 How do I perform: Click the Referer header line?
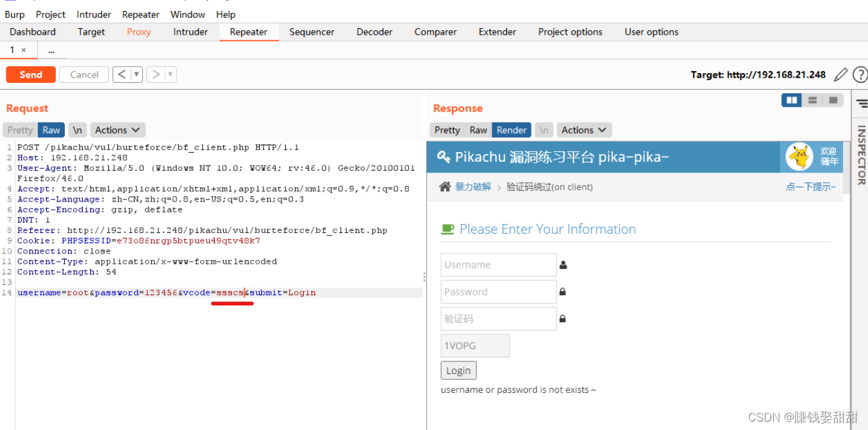[x=202, y=230]
